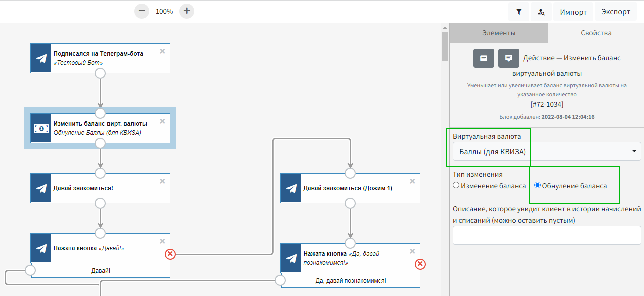Remove the «Подписался на Телеграм-бота» block via its X
Screen dimensions: 644x296
[x=162, y=51]
